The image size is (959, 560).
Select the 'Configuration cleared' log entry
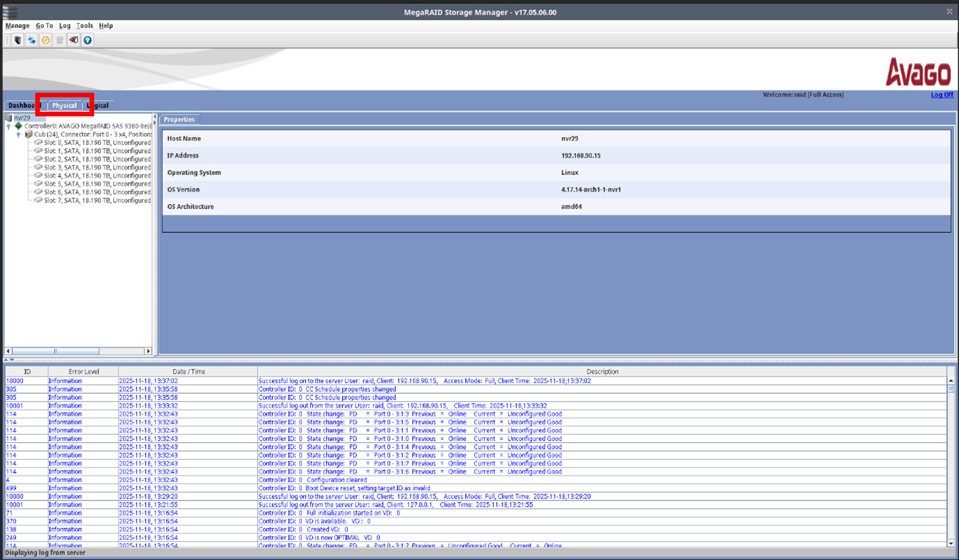336,480
